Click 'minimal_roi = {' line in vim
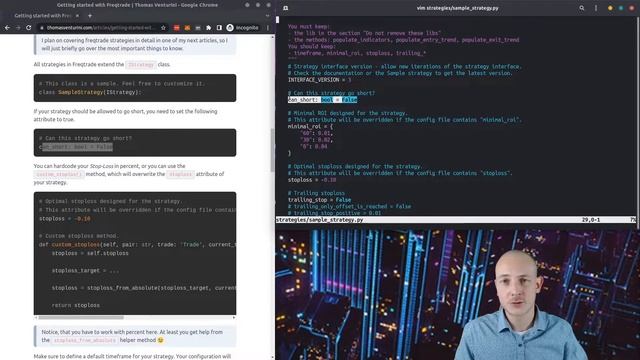Image resolution: width=640 pixels, height=360 pixels. point(310,127)
